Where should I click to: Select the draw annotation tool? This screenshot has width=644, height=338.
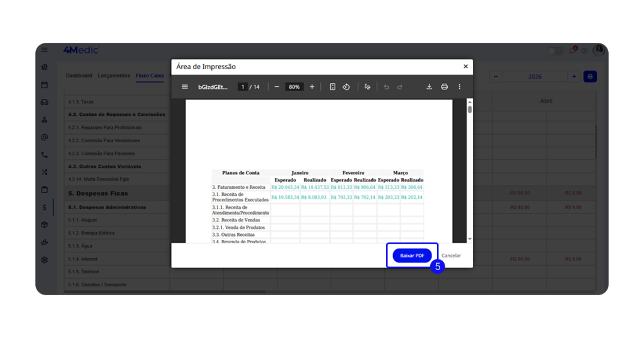(367, 87)
